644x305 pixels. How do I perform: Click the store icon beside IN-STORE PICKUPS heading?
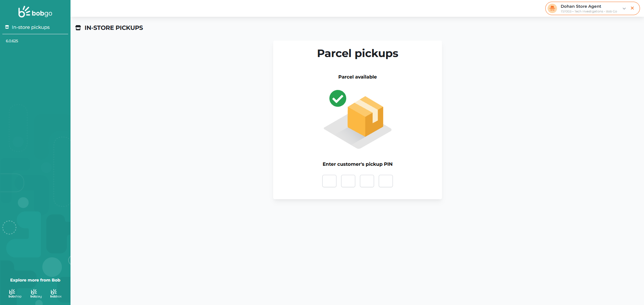point(78,28)
